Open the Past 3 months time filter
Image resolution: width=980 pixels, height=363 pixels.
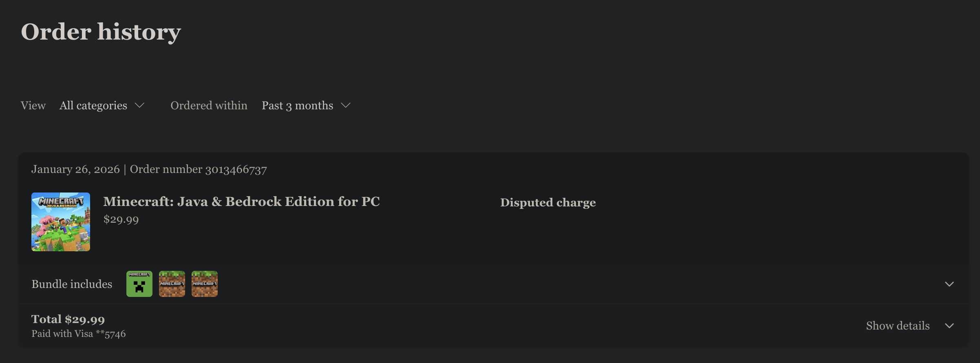306,105
